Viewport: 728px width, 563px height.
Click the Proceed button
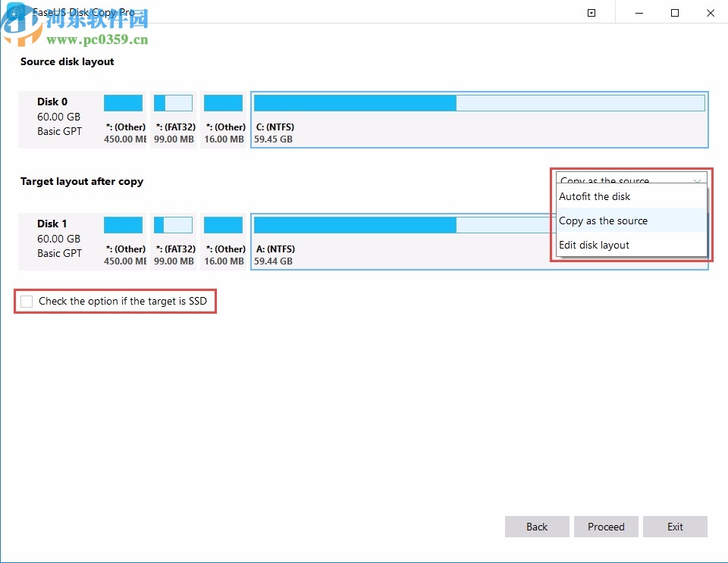pyautogui.click(x=606, y=527)
